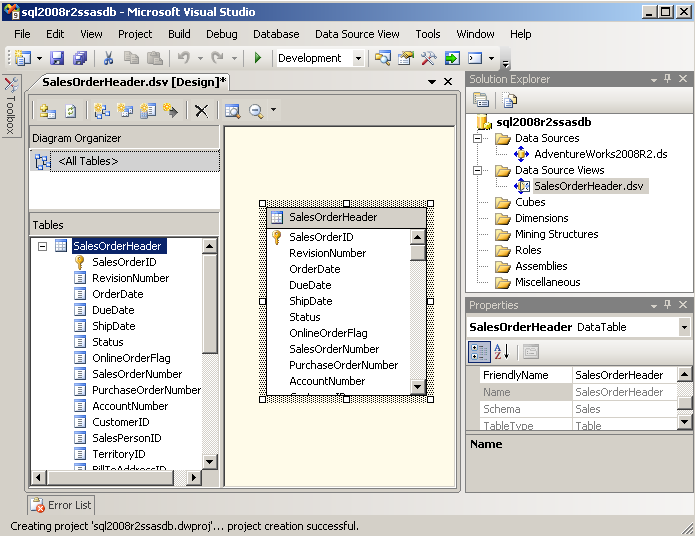Sort Properties grid alphabetically
This screenshot has width=695, height=536.
[x=502, y=352]
